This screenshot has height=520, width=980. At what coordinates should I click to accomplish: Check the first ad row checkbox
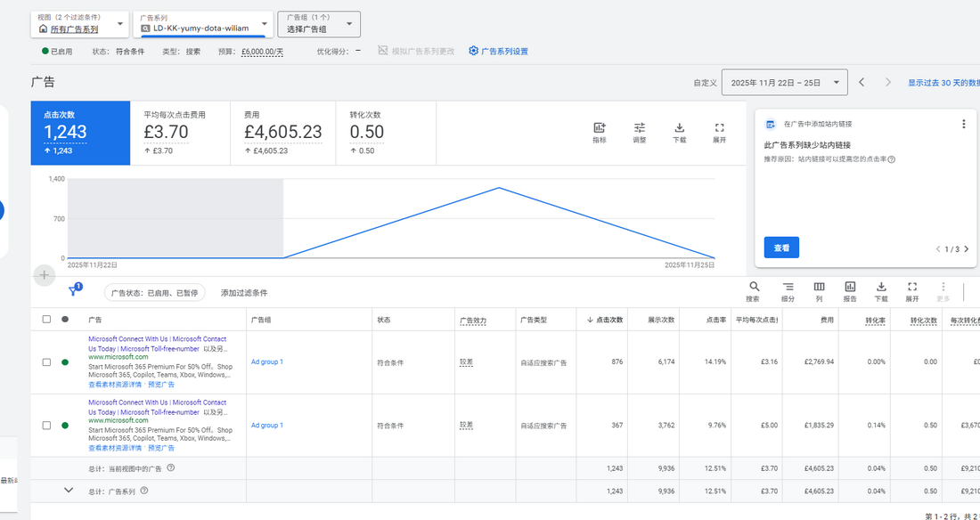[46, 362]
